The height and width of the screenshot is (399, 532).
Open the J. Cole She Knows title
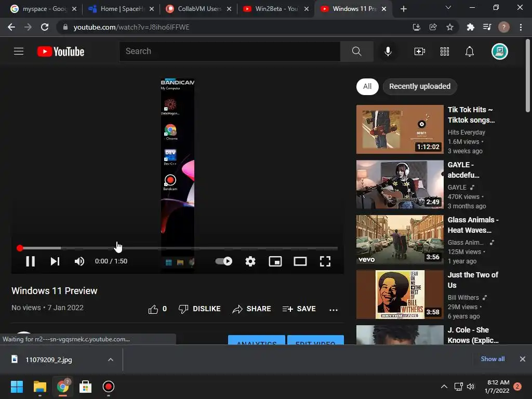click(473, 335)
